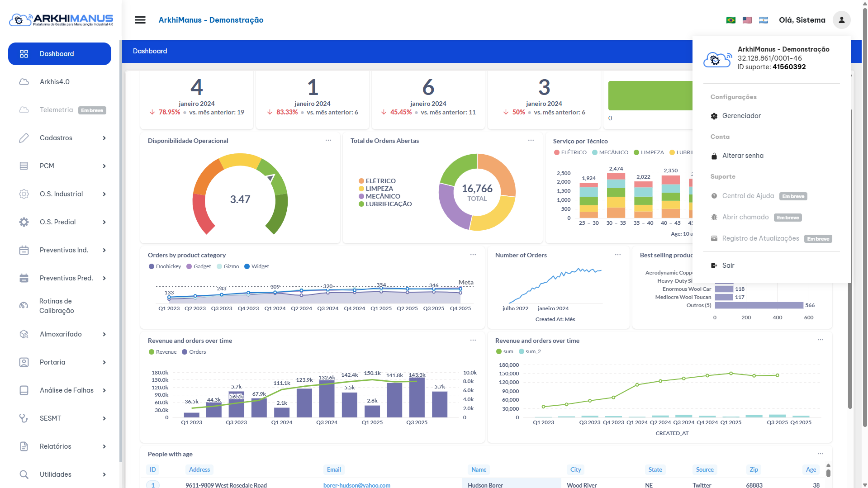Toggle the Widget legend in Orders chart
This screenshot has height=488, width=868.
click(x=257, y=266)
